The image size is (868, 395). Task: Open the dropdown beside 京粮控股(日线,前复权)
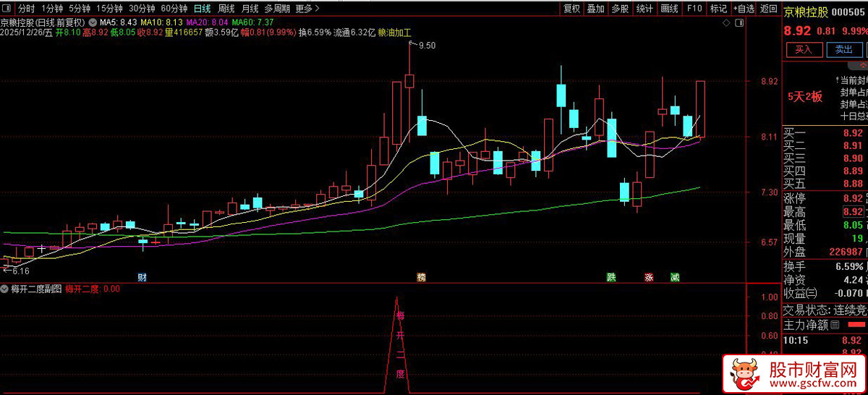[91, 22]
